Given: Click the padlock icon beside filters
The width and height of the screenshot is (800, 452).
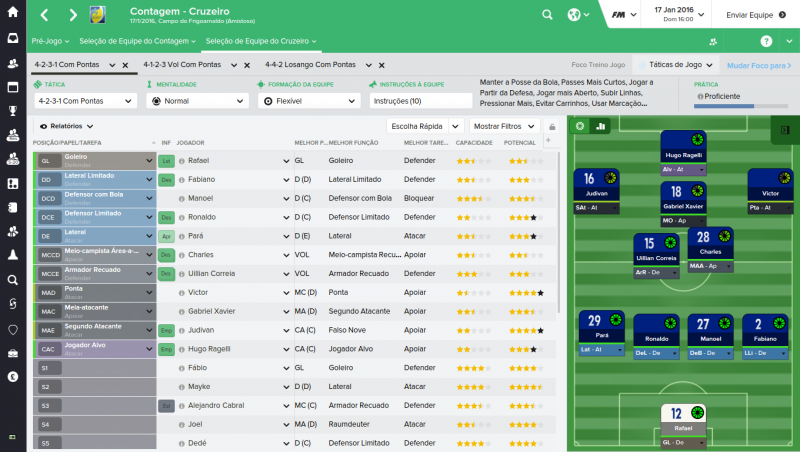Looking at the screenshot, I should click(x=549, y=127).
